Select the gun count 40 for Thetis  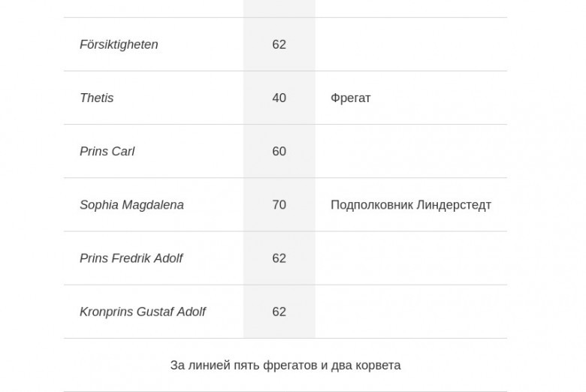(279, 98)
